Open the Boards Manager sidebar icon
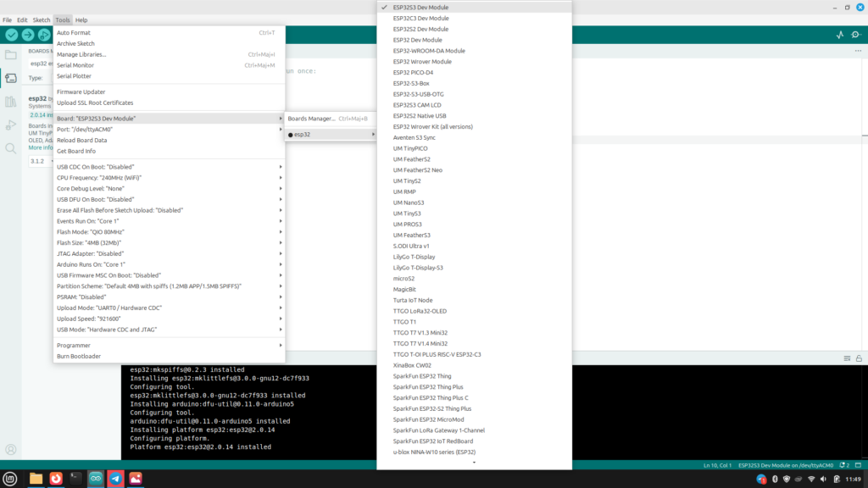Image resolution: width=868 pixels, height=488 pixels. click(x=10, y=78)
